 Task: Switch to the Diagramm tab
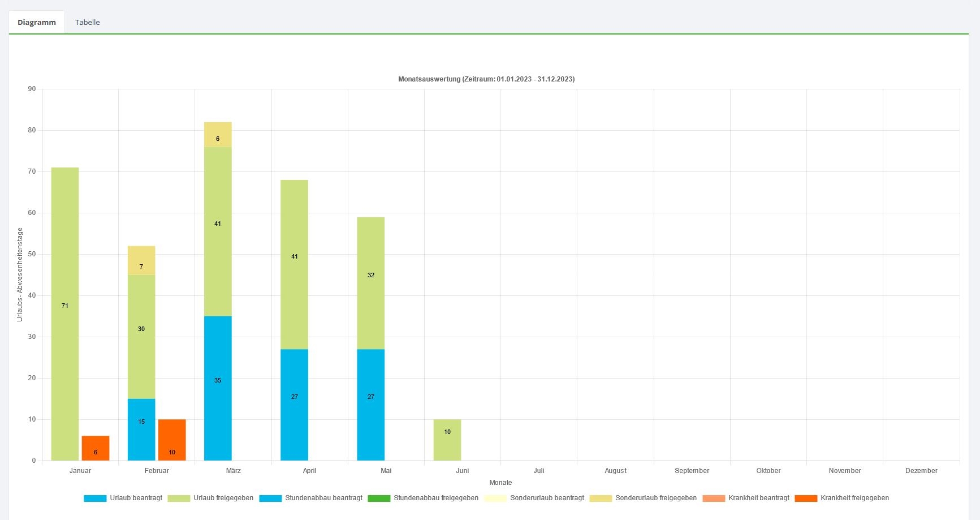click(x=37, y=22)
